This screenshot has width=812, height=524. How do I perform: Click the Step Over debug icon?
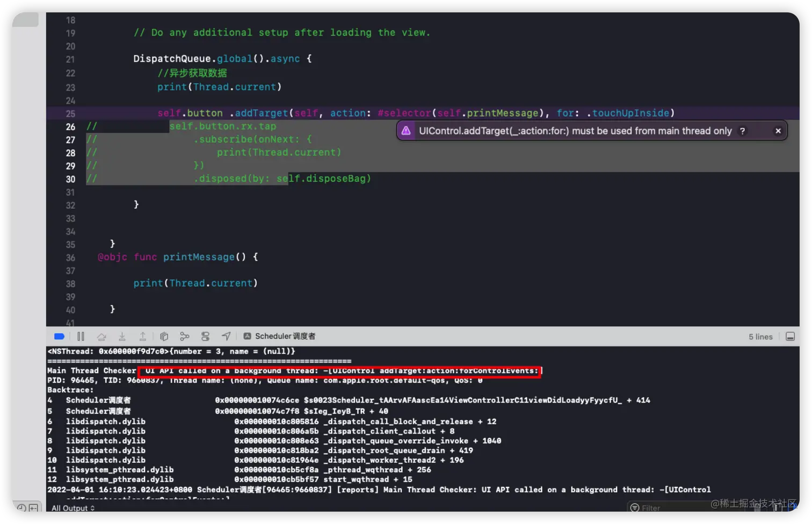(102, 336)
